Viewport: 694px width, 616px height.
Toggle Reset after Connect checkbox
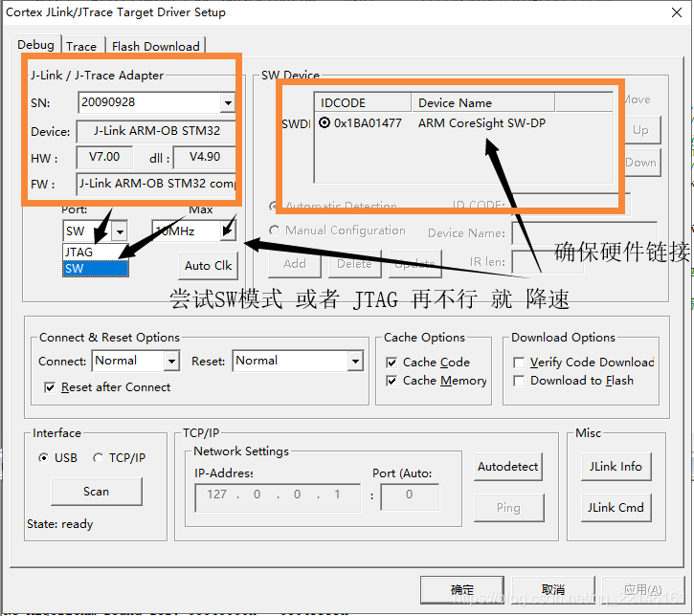50,387
